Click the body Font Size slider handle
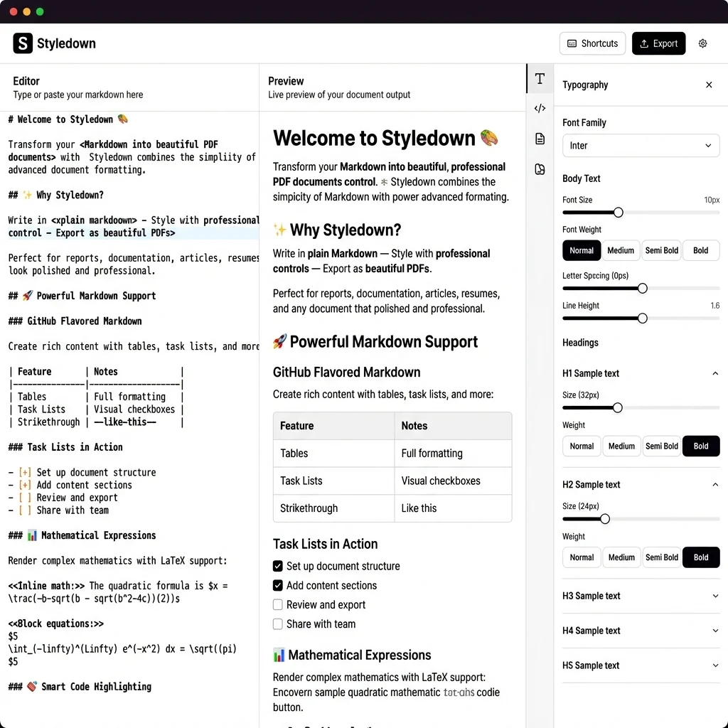 click(x=618, y=213)
